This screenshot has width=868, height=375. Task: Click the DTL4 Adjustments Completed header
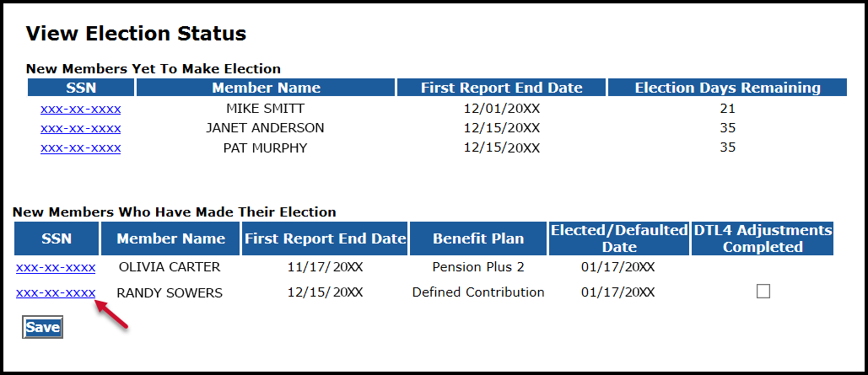pyautogui.click(x=763, y=238)
